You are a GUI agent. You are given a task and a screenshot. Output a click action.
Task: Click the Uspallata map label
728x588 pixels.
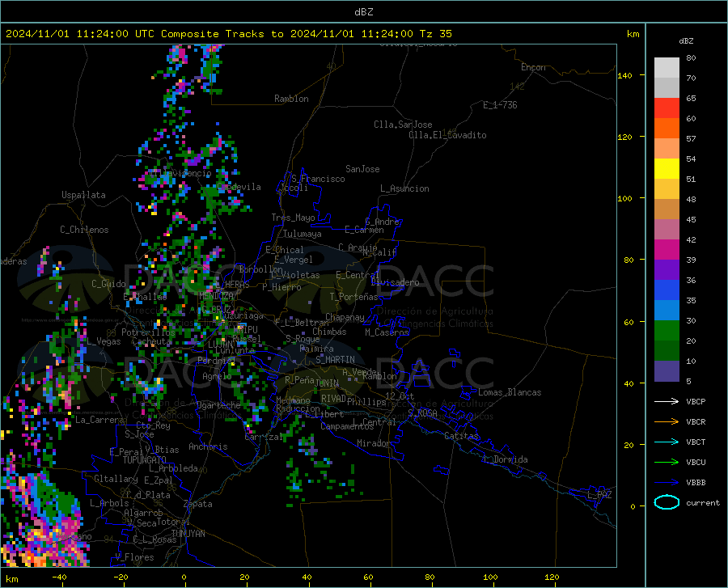point(83,195)
